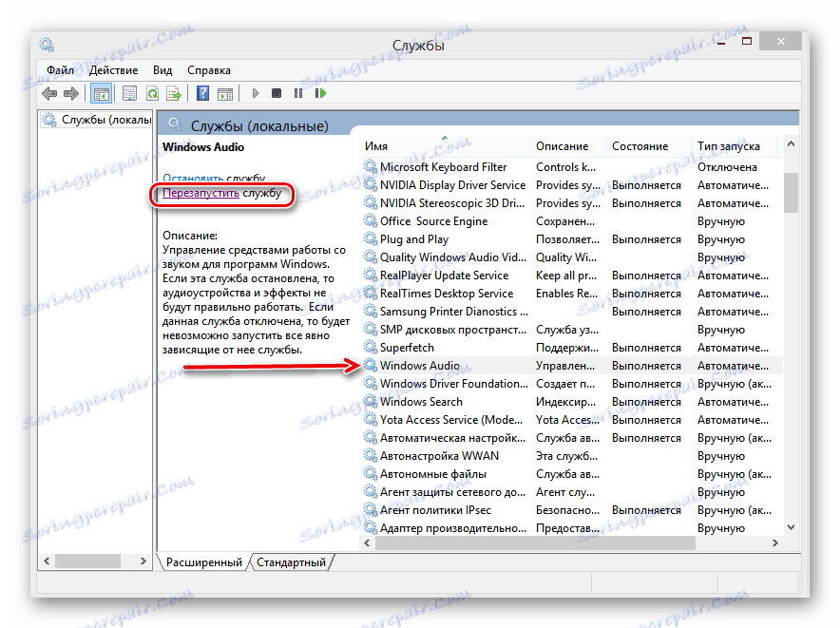This screenshot has height=628, width=840.
Task: Click gear icon beside Office Source Engine
Action: point(371,220)
